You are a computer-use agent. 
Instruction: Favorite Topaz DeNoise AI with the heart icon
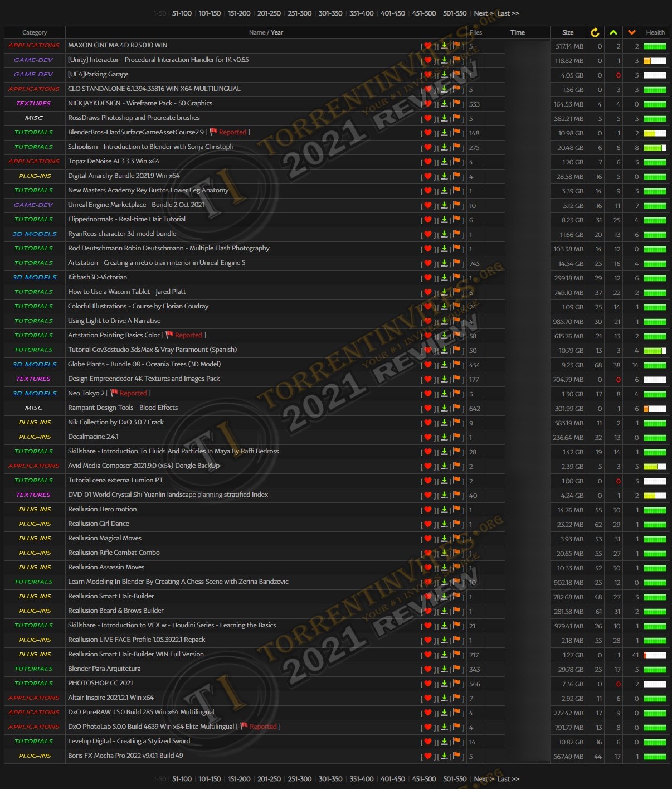tap(428, 162)
